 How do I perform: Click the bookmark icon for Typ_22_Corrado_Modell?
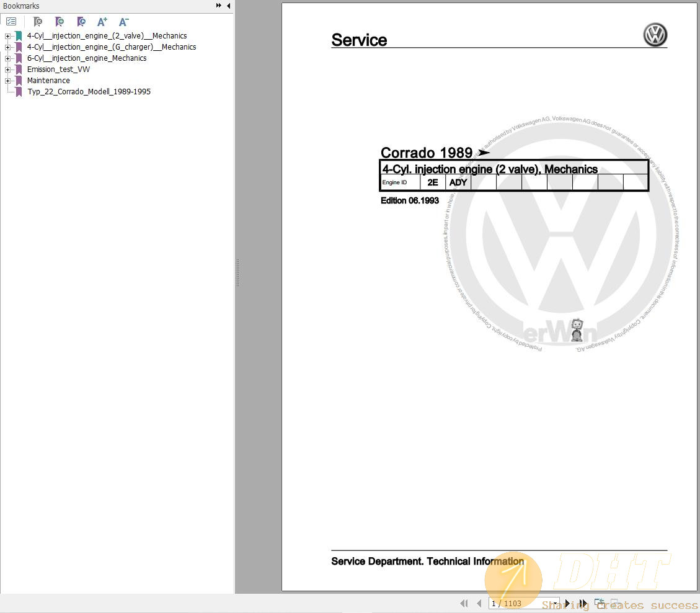coord(19,92)
